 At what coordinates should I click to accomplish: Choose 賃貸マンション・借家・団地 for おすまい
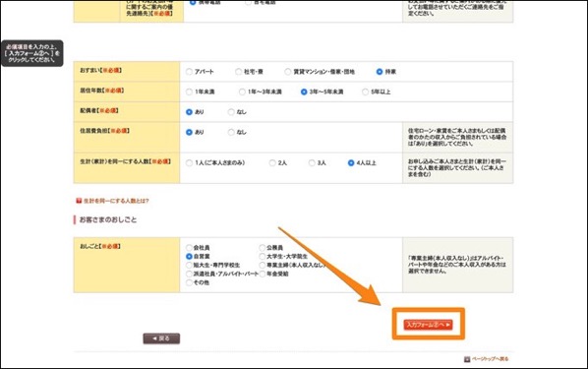coord(288,72)
